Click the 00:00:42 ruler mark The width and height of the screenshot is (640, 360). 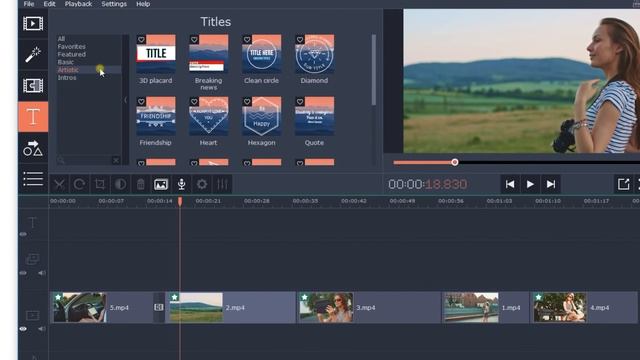pos(353,201)
